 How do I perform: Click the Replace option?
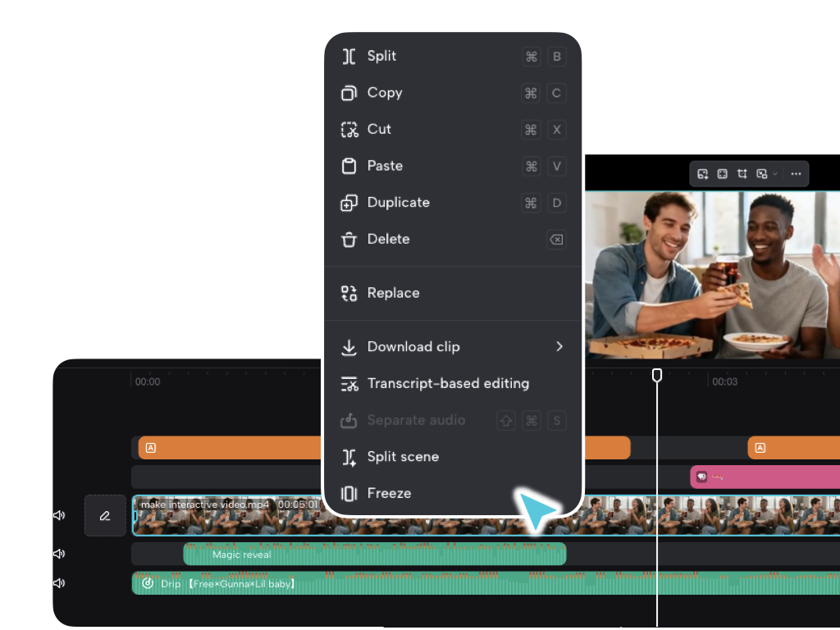point(394,293)
